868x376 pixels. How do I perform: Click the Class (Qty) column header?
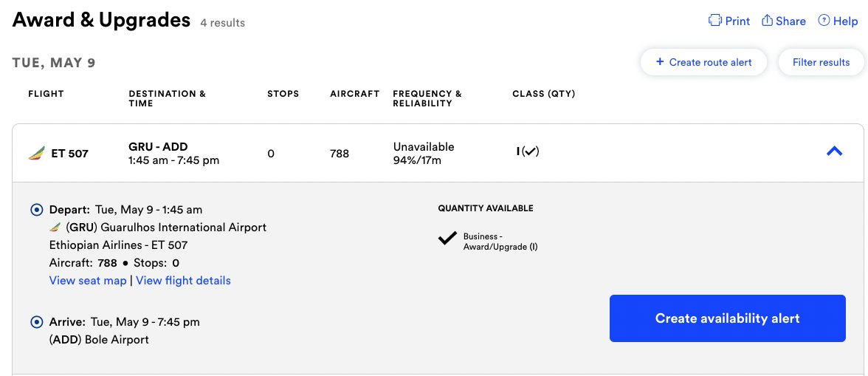point(543,94)
